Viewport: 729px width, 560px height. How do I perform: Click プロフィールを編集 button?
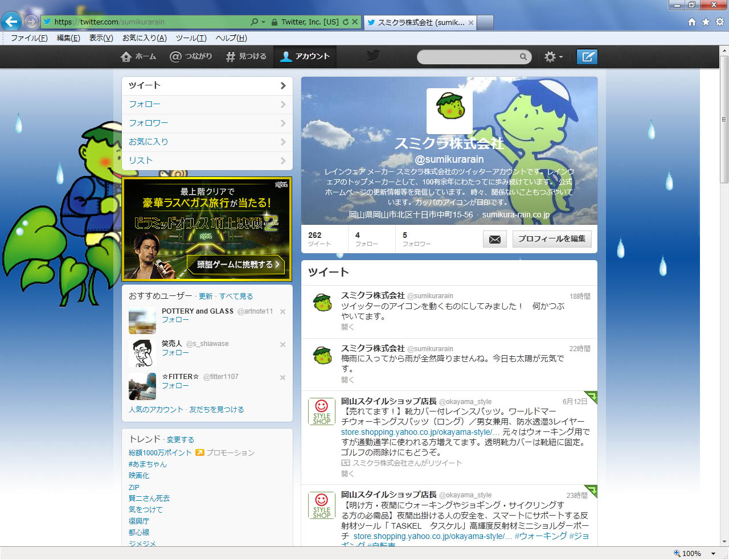(552, 239)
